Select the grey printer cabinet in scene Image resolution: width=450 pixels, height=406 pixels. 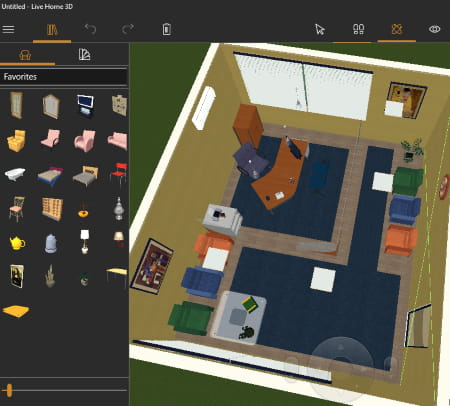222,219
